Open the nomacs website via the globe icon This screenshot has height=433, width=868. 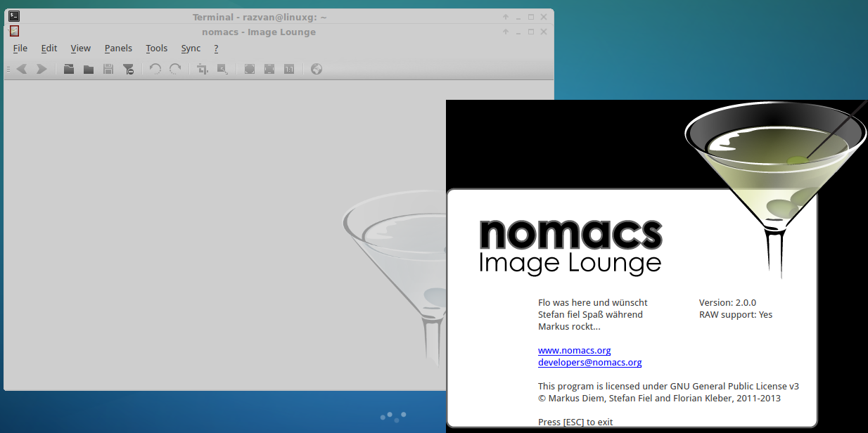click(316, 69)
